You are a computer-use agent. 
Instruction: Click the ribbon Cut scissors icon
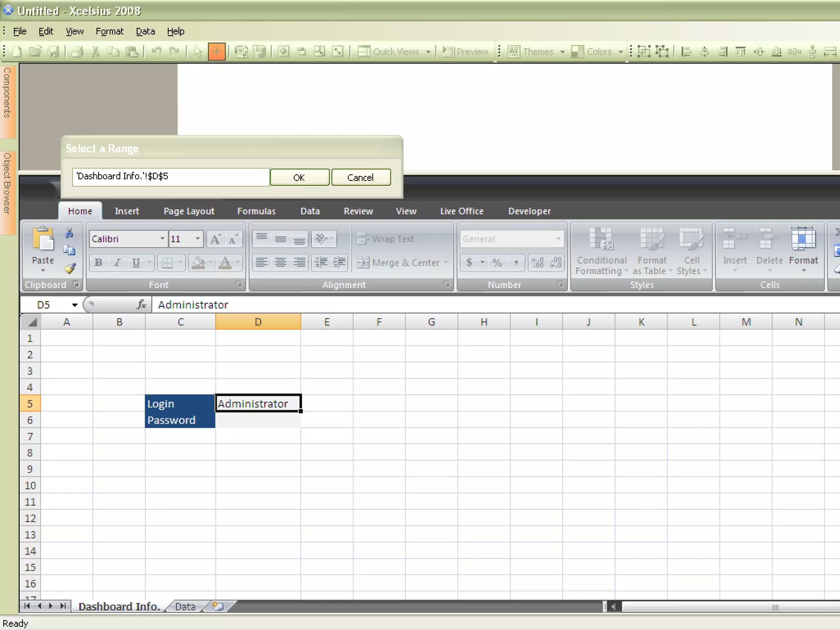coord(69,233)
